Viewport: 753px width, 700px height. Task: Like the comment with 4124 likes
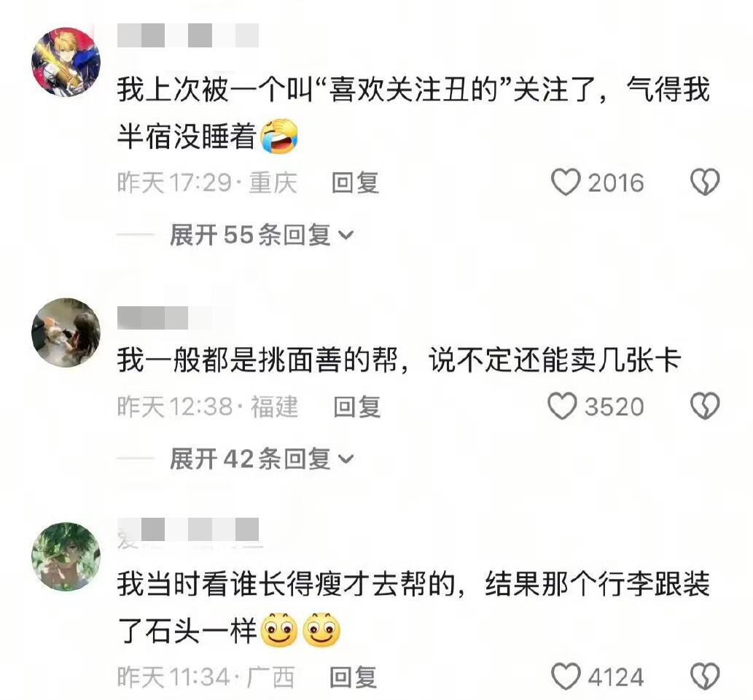(566, 677)
